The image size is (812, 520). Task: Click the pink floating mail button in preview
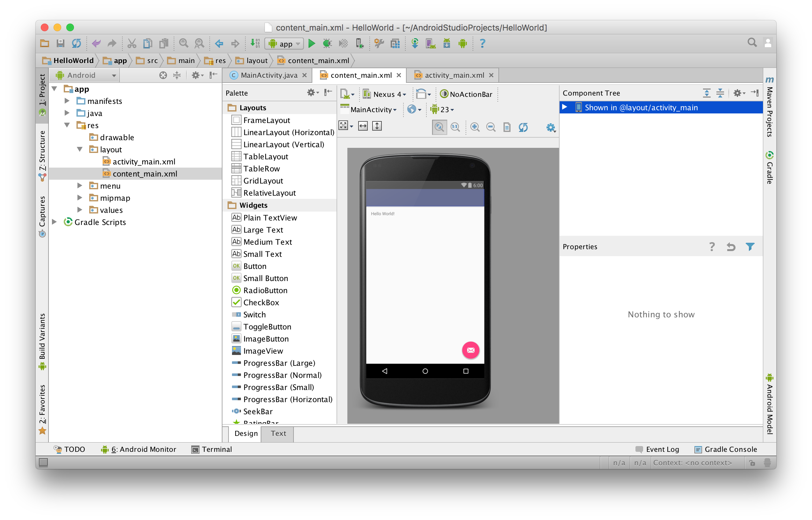470,350
